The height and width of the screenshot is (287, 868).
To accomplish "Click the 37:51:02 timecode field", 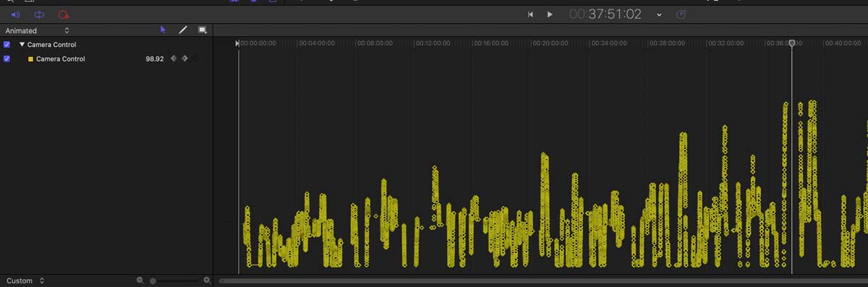I will coord(605,14).
